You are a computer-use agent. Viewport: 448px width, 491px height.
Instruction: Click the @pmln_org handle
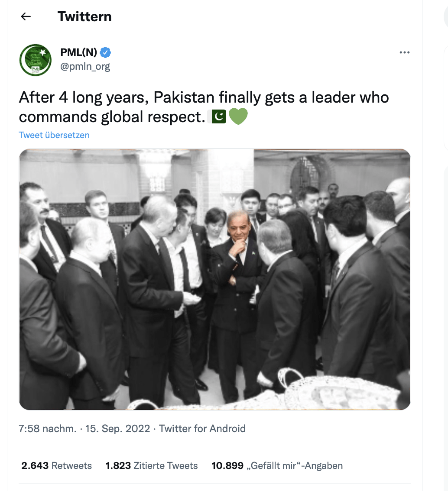point(85,67)
